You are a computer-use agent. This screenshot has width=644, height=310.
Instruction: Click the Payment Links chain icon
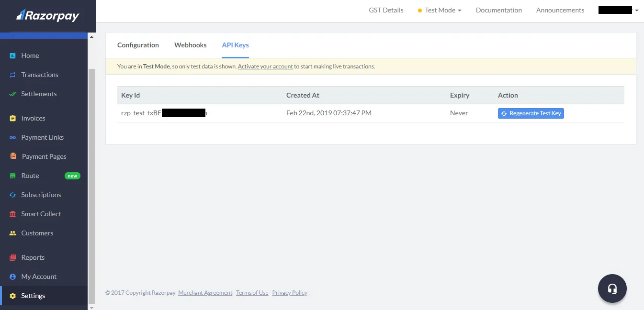[x=13, y=137]
